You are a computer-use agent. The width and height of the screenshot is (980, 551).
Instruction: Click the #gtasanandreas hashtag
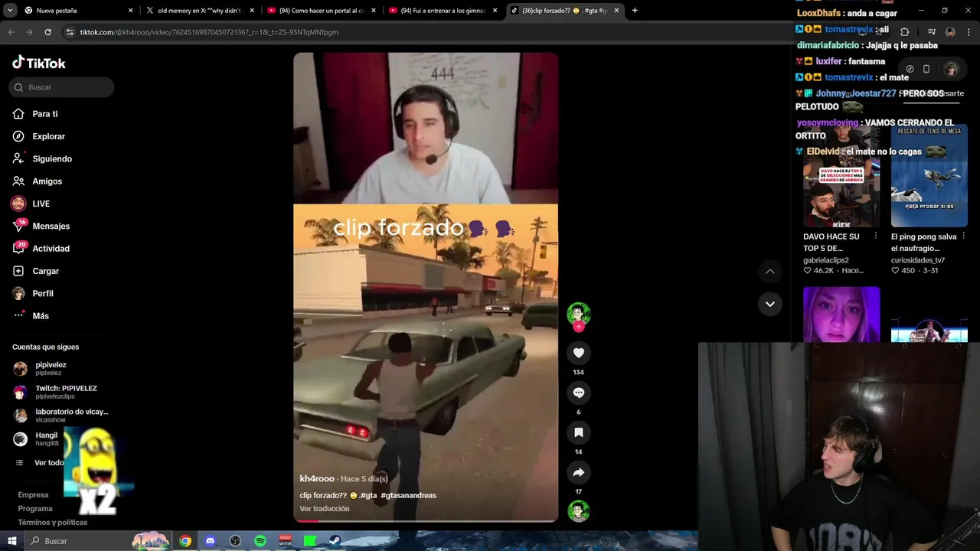click(408, 495)
